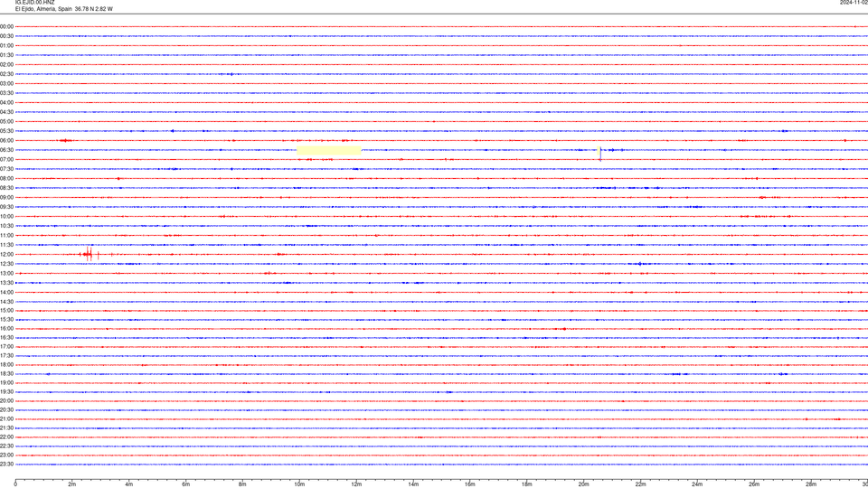The height and width of the screenshot is (488, 868).
Task: Select the 15:00 time label
Action: point(6,310)
